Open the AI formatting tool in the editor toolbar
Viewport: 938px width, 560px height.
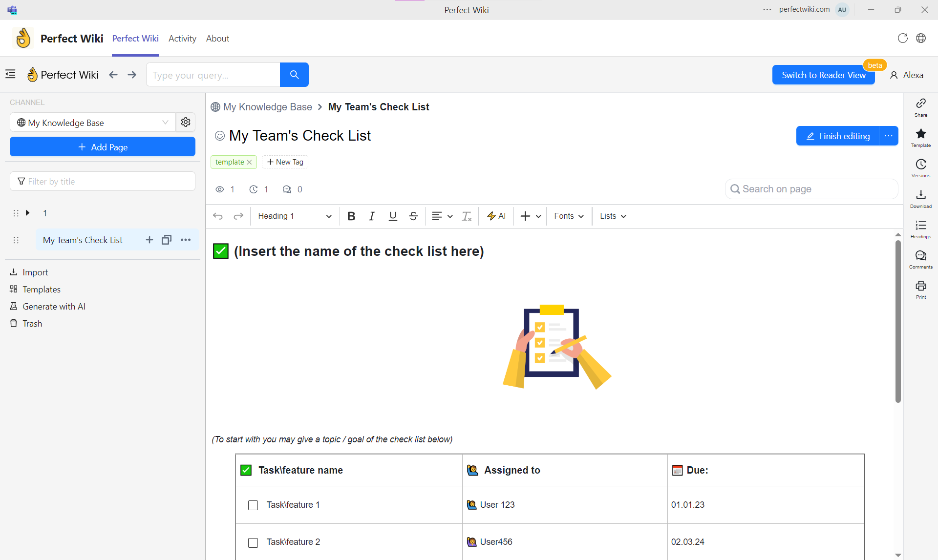tap(496, 216)
